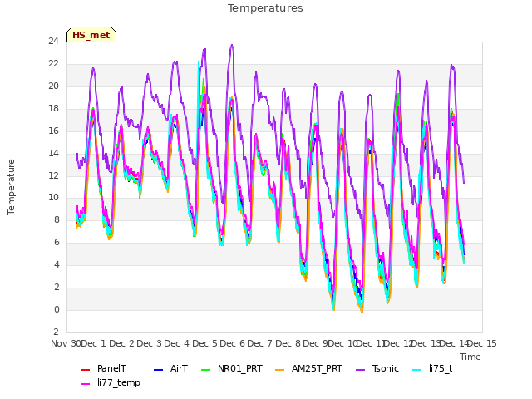Screen dimensions: 532x399
Task: Toggle the AirT legend entry
Action: coord(170,369)
